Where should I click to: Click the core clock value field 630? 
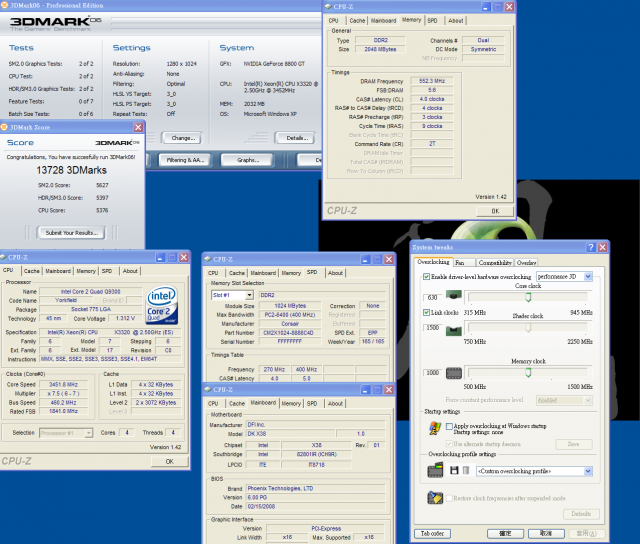click(433, 298)
